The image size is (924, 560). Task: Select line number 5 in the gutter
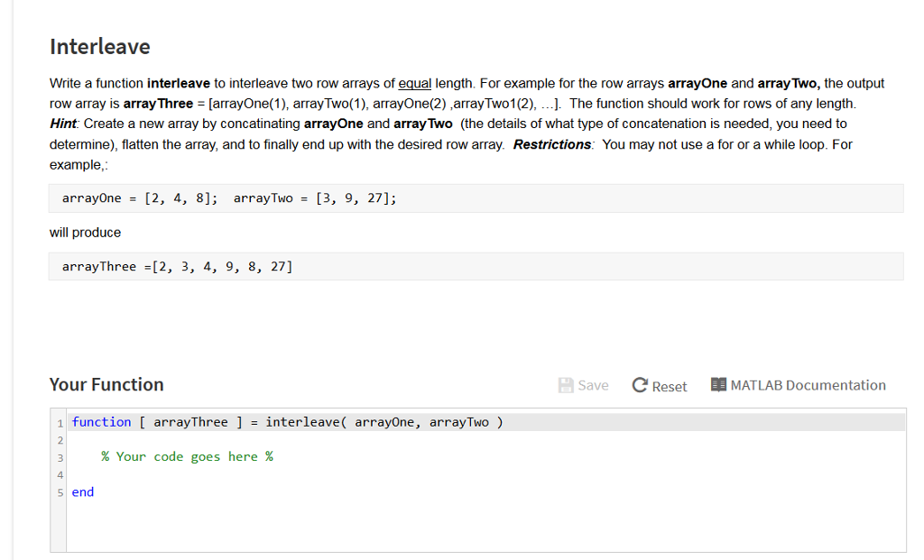coord(60,491)
